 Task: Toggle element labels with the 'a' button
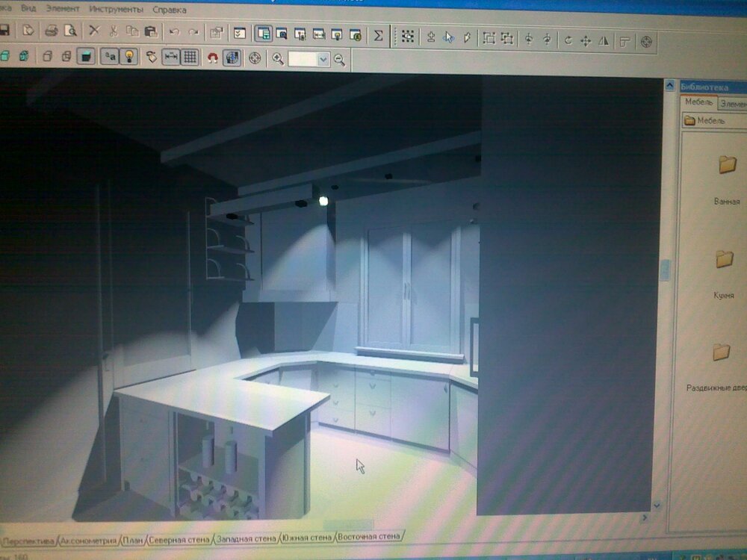tap(110, 57)
